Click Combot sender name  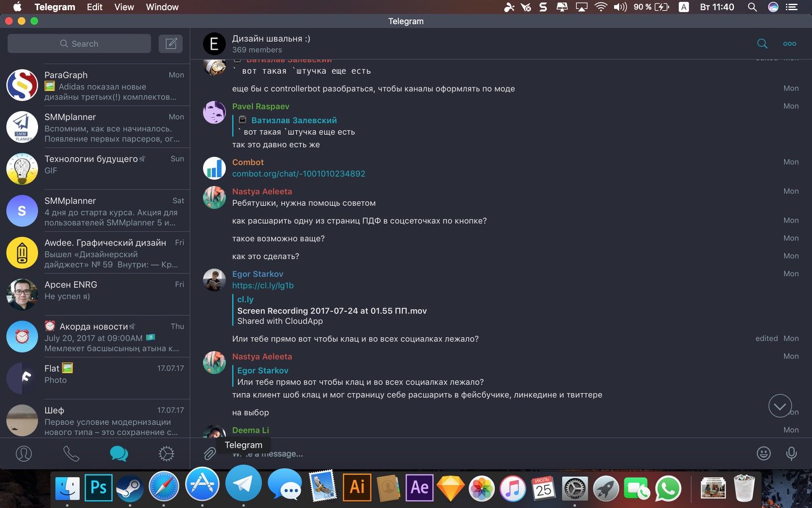[x=248, y=162]
